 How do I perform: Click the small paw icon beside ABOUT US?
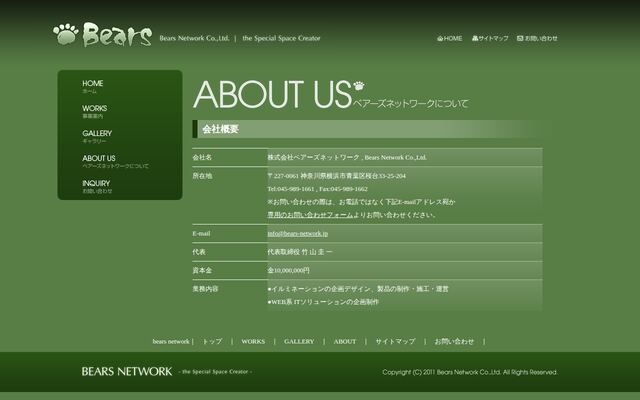coord(359,86)
